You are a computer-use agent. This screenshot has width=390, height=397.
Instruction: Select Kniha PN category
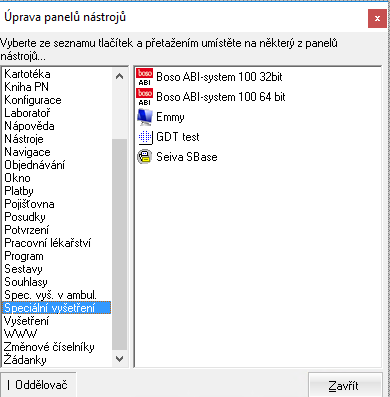(27, 87)
